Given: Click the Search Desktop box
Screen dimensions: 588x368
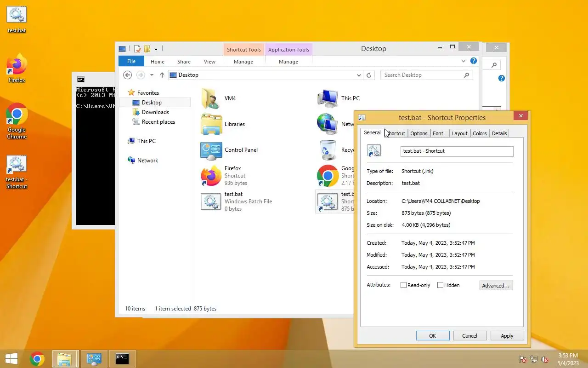Looking at the screenshot, I should (426, 75).
